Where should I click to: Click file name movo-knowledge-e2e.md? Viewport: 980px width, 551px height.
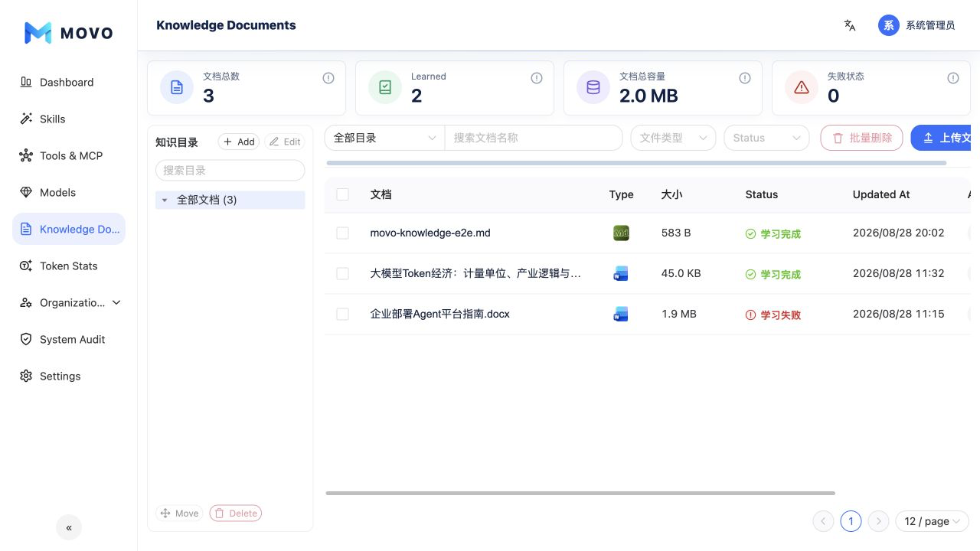pos(430,233)
